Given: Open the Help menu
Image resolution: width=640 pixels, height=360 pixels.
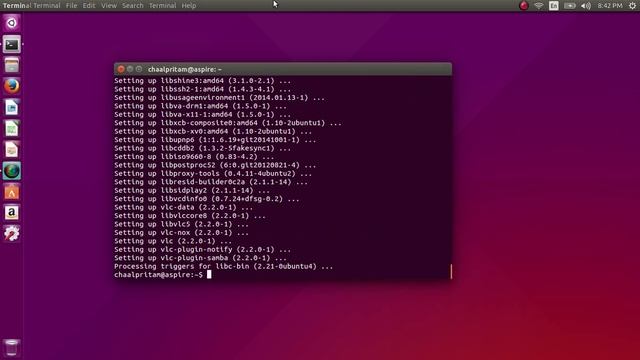Looking at the screenshot, I should click(189, 6).
